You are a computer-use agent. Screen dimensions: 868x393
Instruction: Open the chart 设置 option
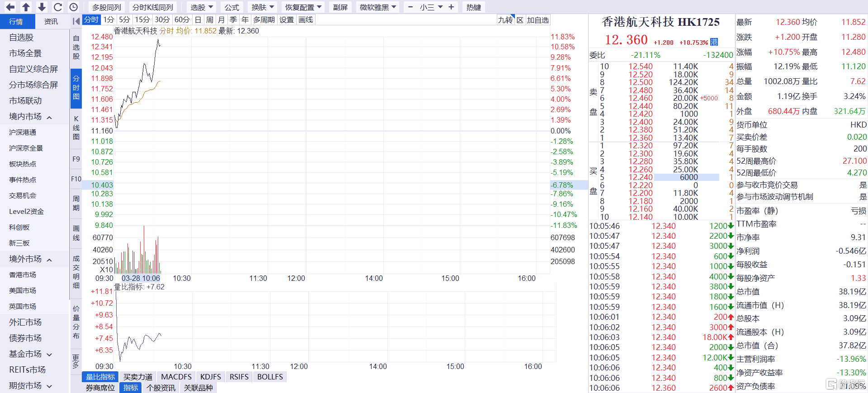pyautogui.click(x=287, y=19)
